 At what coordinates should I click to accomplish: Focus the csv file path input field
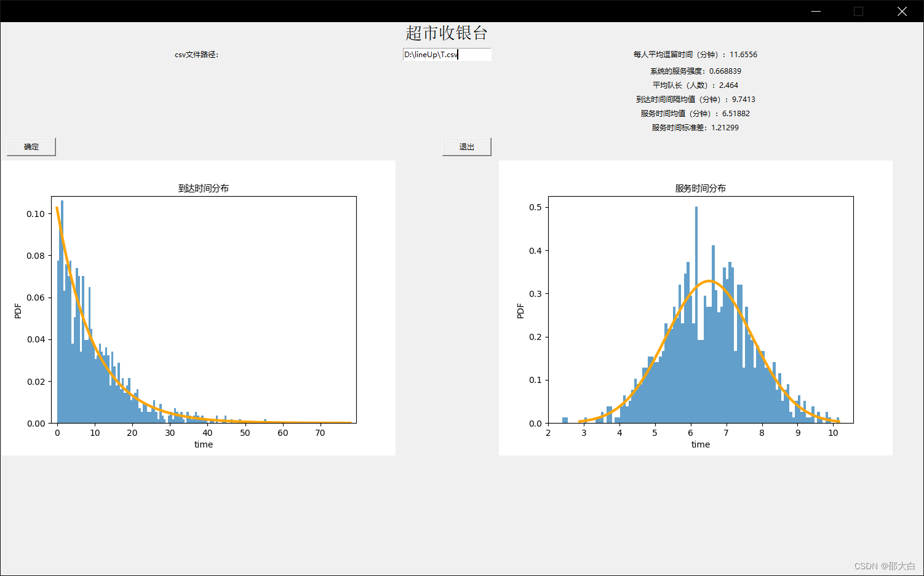click(447, 55)
